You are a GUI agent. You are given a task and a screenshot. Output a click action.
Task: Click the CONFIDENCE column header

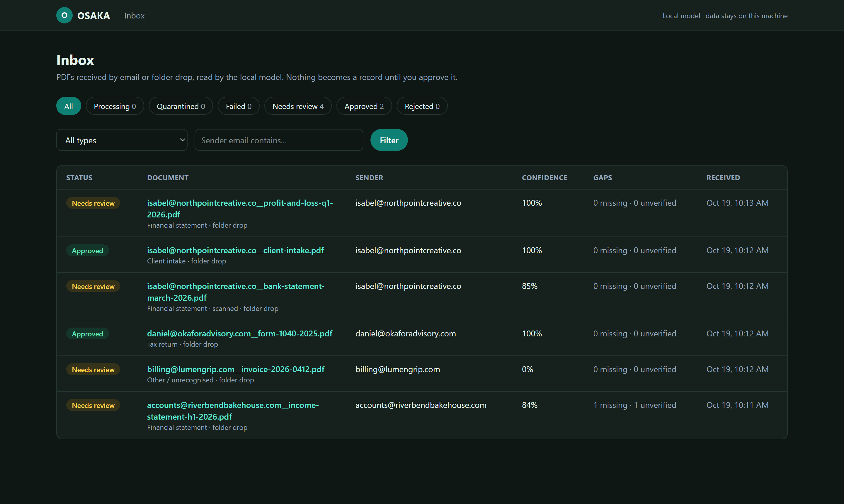click(544, 178)
